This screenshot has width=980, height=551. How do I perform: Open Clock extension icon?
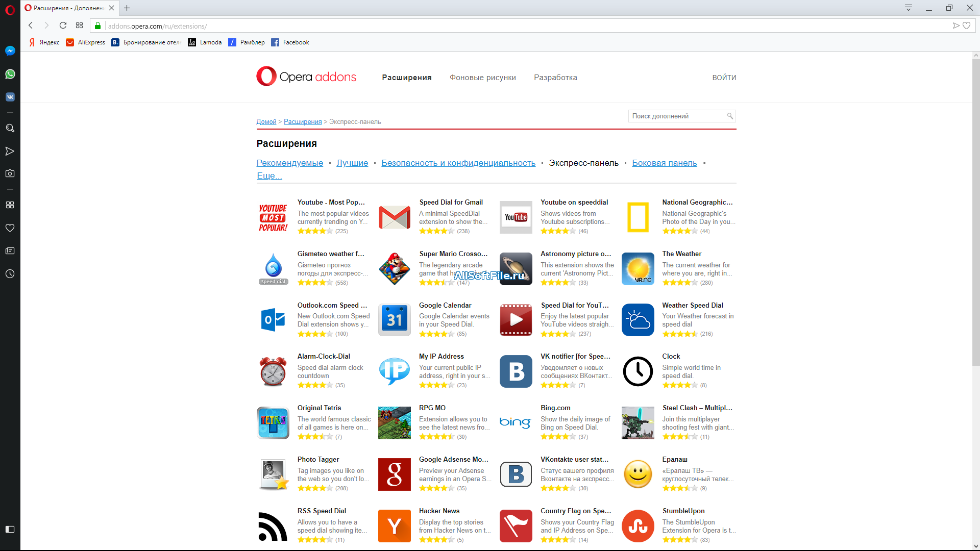(x=638, y=371)
